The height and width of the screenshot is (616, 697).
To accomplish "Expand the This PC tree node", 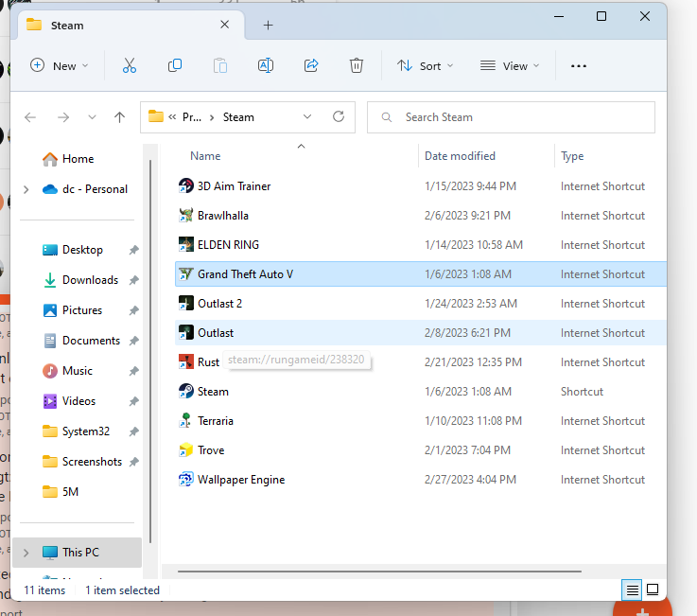I will (26, 553).
